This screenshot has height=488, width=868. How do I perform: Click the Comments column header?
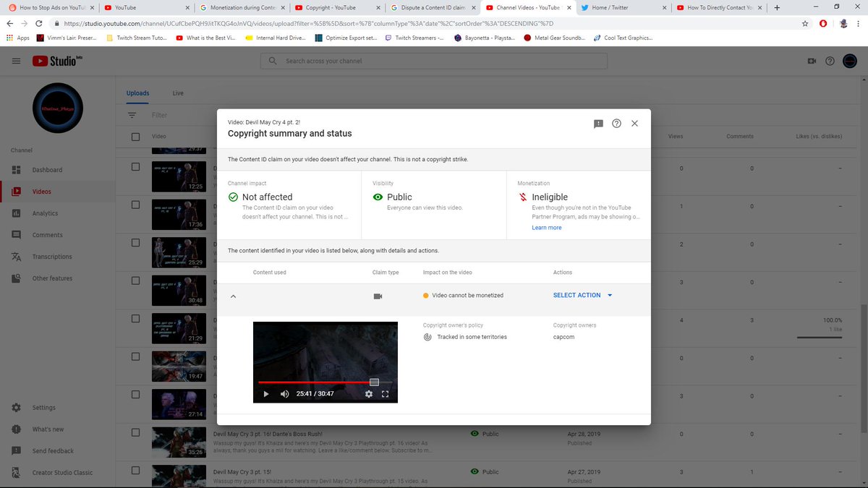click(740, 137)
